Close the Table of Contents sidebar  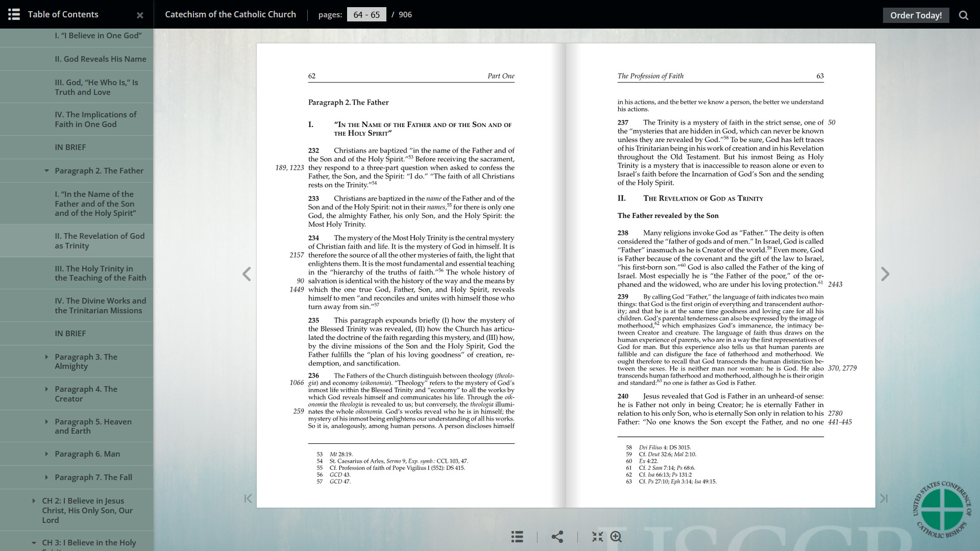pyautogui.click(x=140, y=15)
